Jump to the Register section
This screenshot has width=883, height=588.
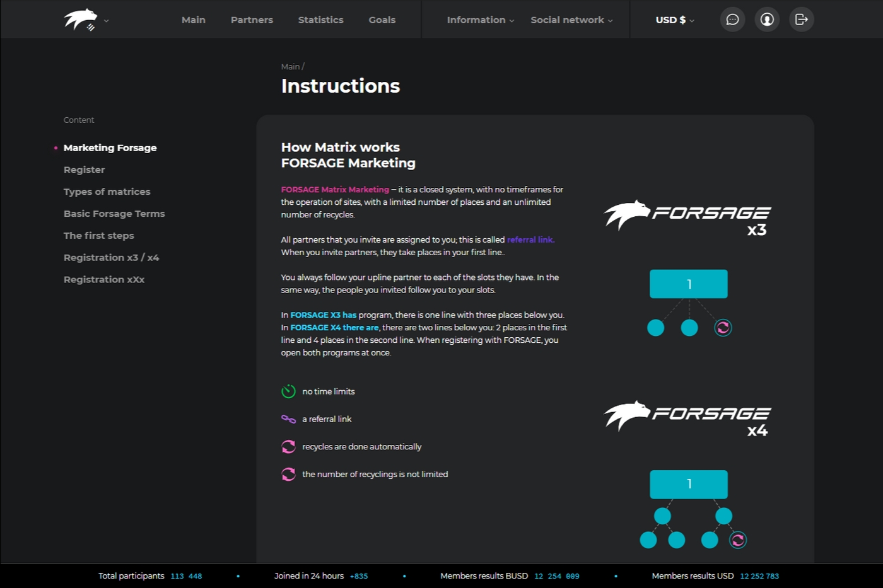click(x=85, y=170)
